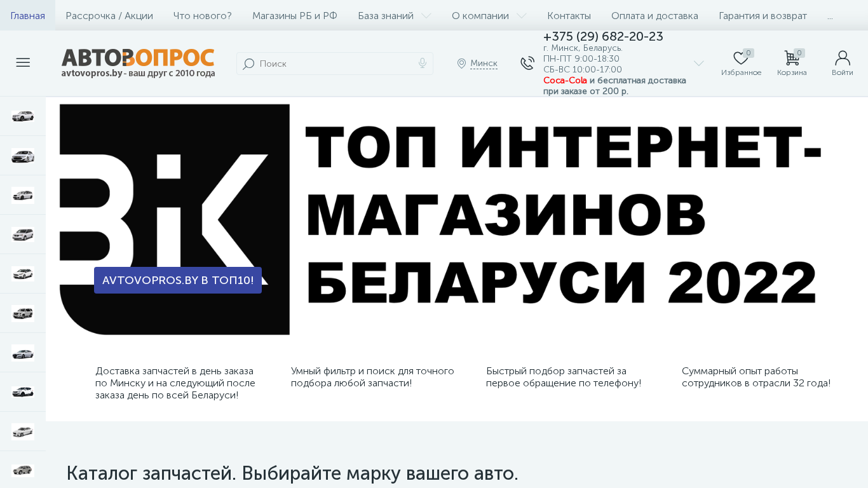Click the Coca-Cola promo text
The image size is (868, 488).
point(565,80)
